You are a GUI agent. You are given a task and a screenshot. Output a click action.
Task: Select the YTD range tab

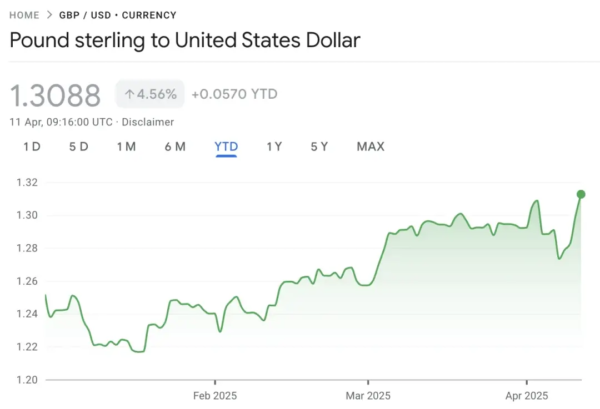226,147
